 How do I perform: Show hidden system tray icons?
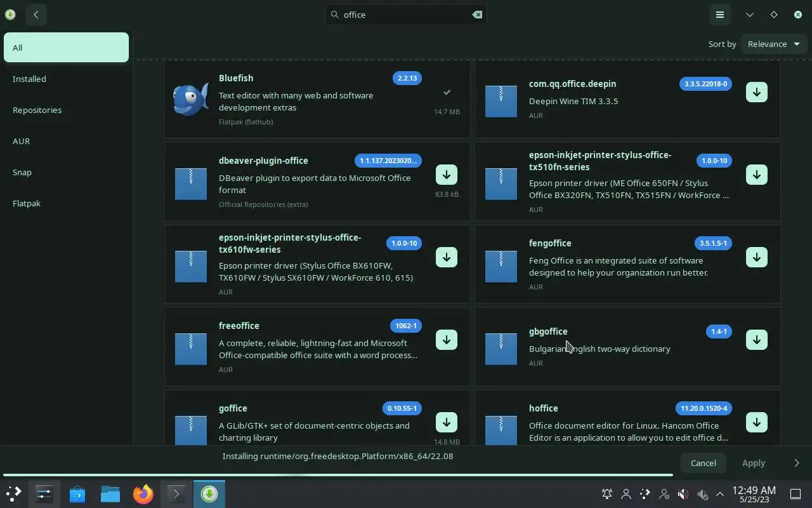click(720, 494)
